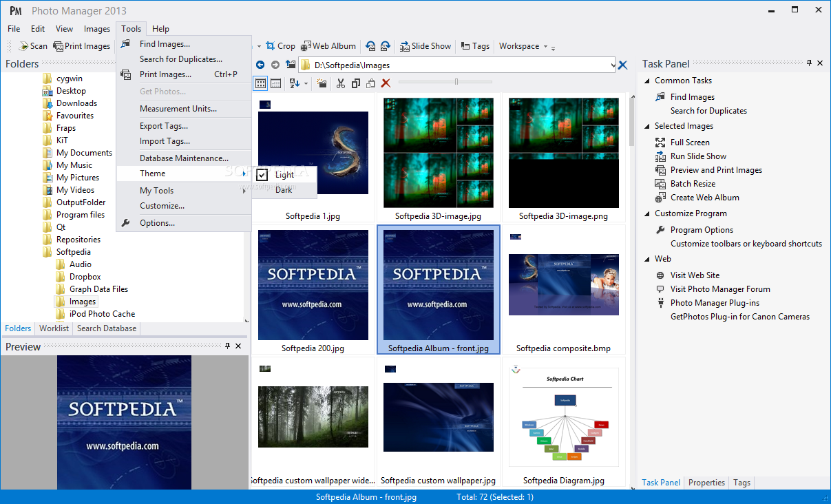Open the sort order dropdown arrow

tap(306, 84)
